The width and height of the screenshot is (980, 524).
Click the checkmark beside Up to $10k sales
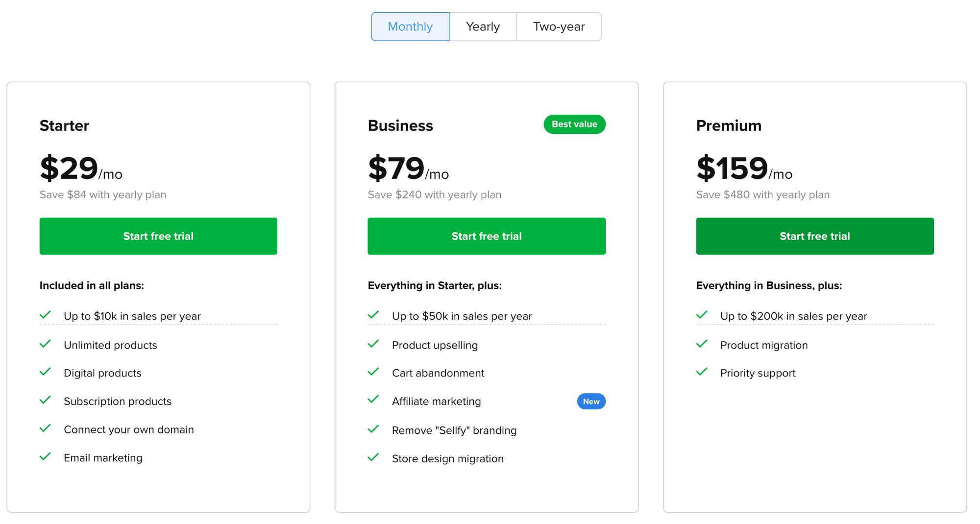(45, 315)
